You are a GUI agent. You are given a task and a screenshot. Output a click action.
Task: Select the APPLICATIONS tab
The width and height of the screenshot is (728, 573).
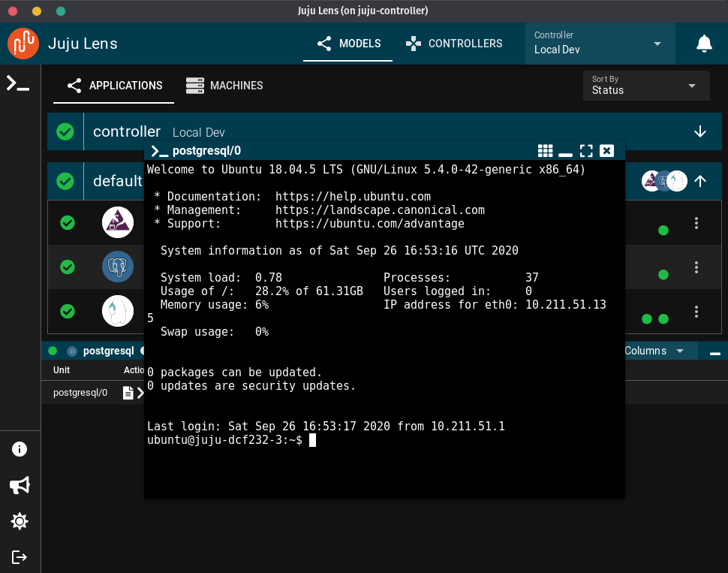click(114, 86)
